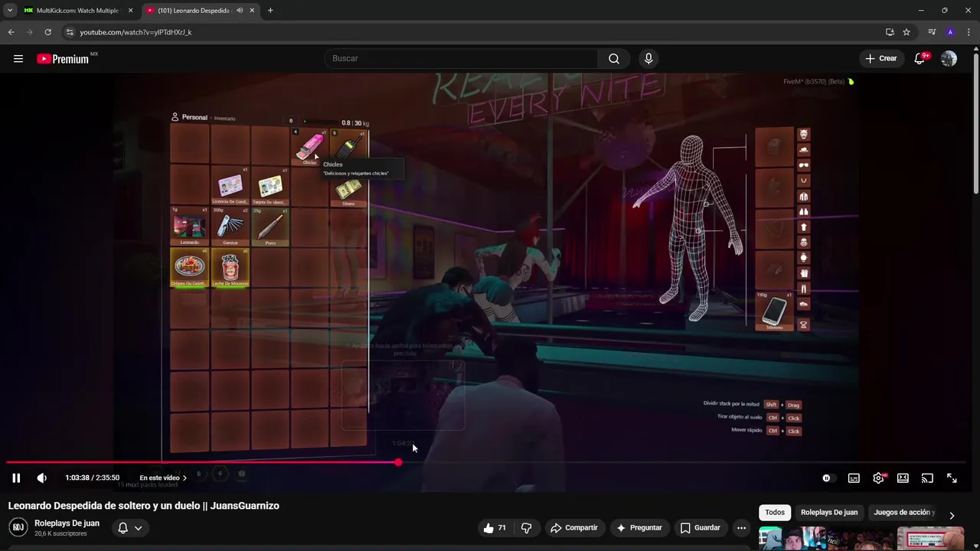Mute the video volume
The width and height of the screenshot is (980, 551).
pos(42,478)
